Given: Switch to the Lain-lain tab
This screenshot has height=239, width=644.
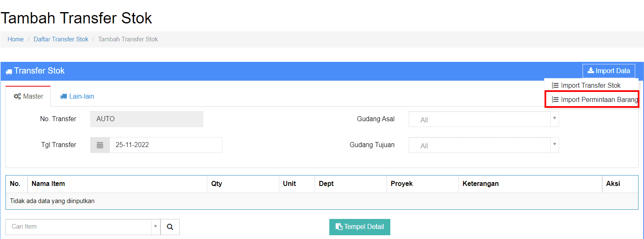Looking at the screenshot, I should point(77,97).
